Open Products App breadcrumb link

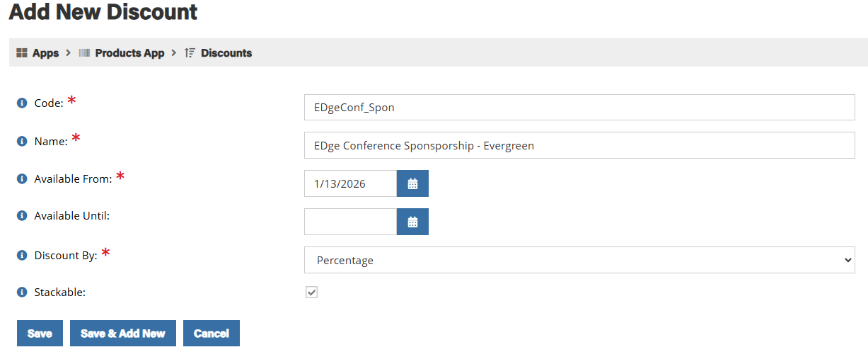click(129, 53)
